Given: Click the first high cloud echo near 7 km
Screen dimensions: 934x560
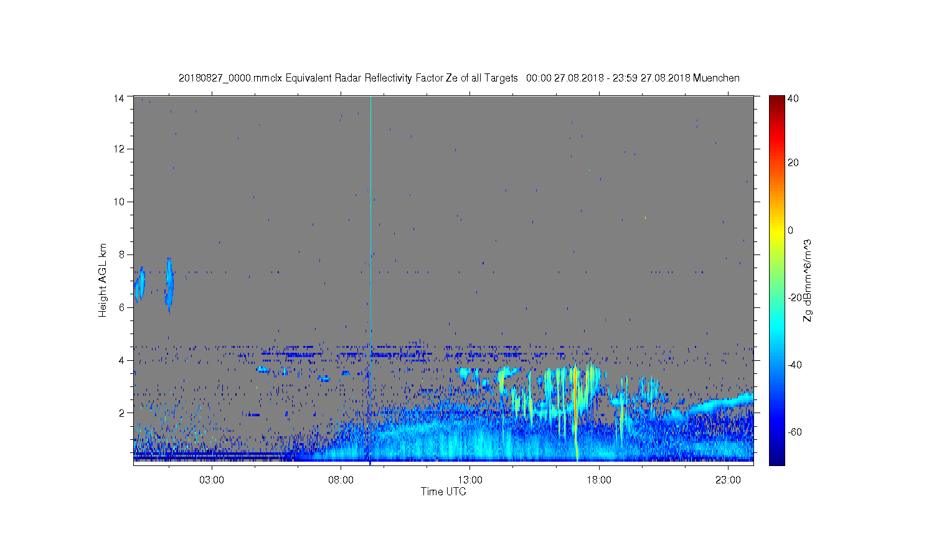Looking at the screenshot, I should point(140,284).
